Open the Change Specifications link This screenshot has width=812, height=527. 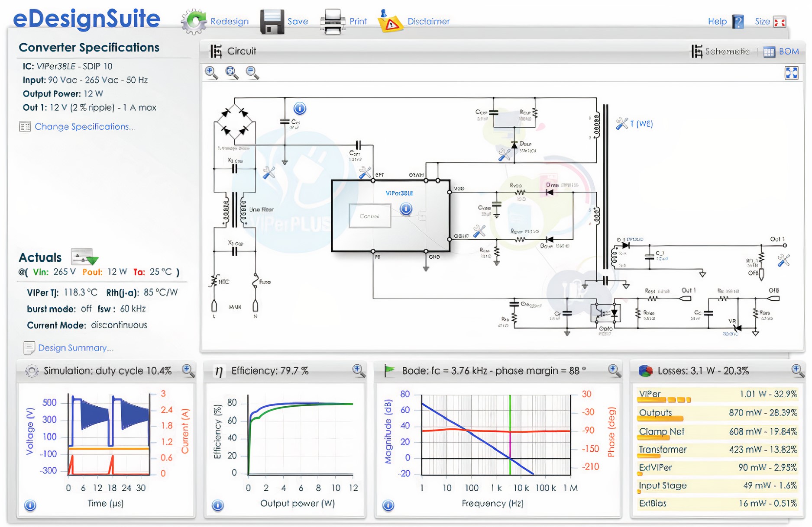point(84,127)
